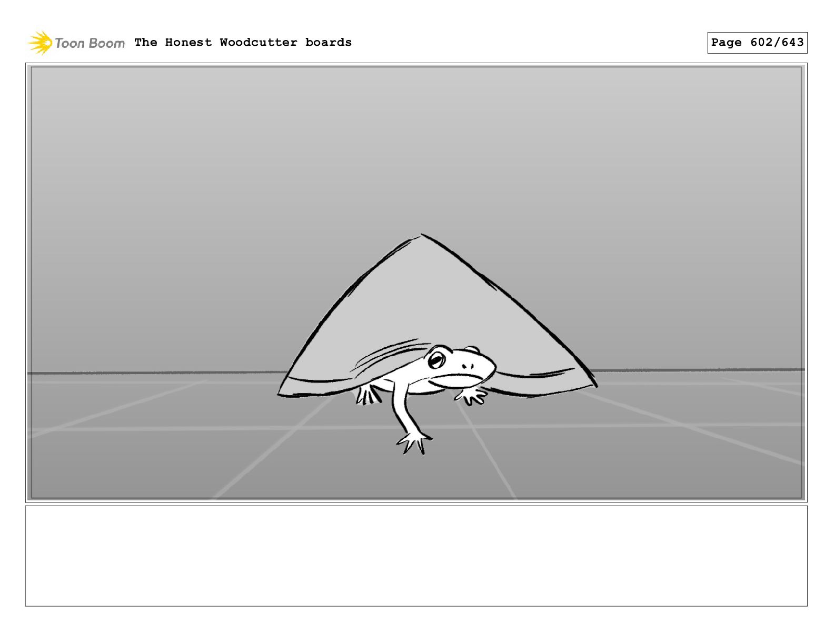This screenshot has height=644, width=834.
Task: Click the 'Page 602/643' page indicator
Action: click(x=757, y=43)
